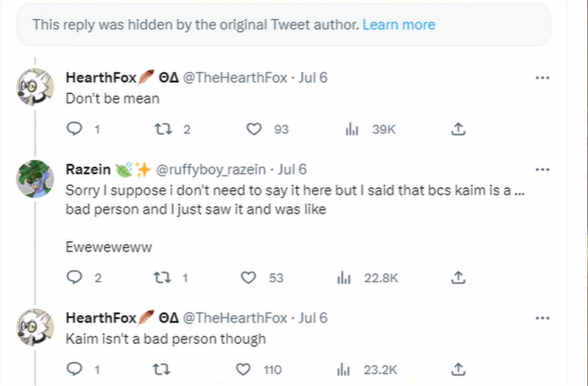This screenshot has height=386, width=588.
Task: Click the Learn more link
Action: coord(399,25)
